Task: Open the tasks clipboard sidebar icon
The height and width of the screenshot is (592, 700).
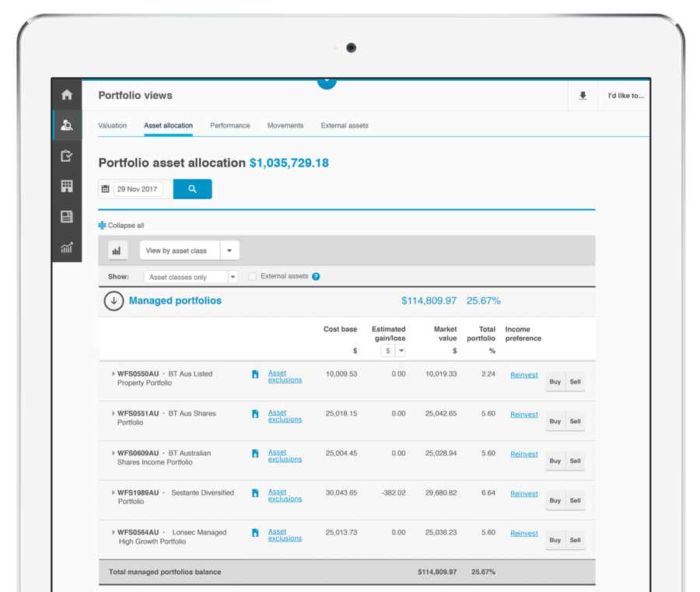Action: pyautogui.click(x=67, y=156)
